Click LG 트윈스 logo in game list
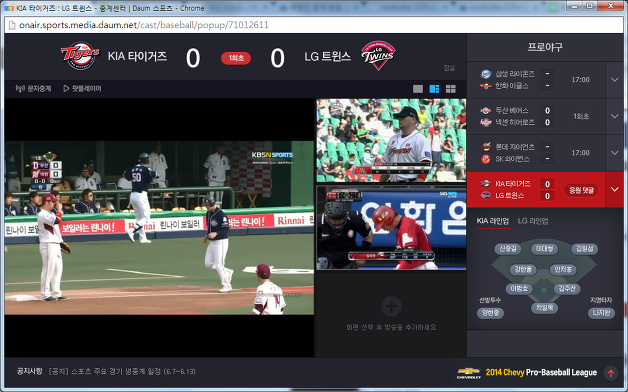Viewport: 628px width, 392px height. point(485,195)
